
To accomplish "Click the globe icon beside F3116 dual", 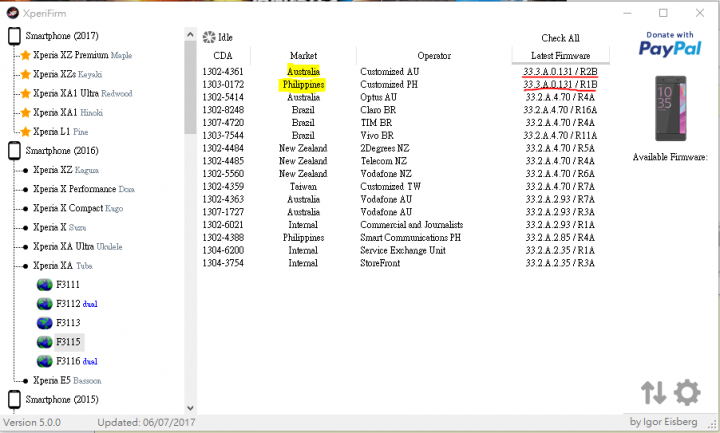I will point(45,361).
